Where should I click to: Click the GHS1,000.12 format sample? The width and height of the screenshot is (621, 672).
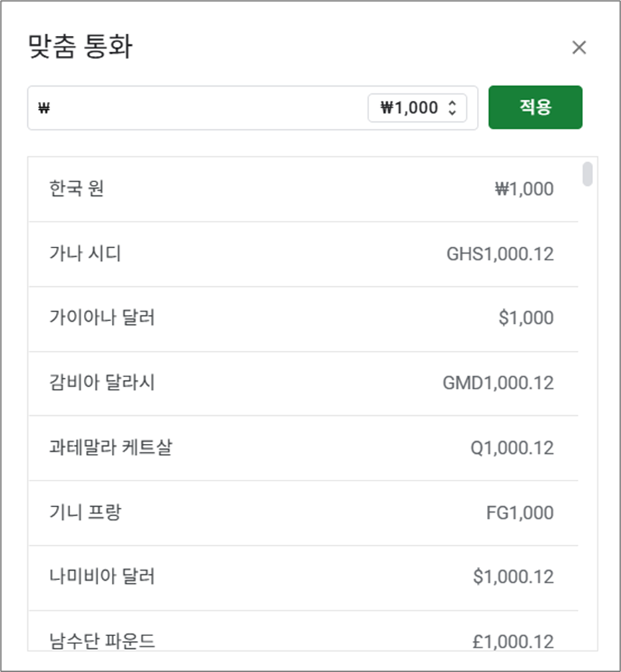click(x=500, y=254)
